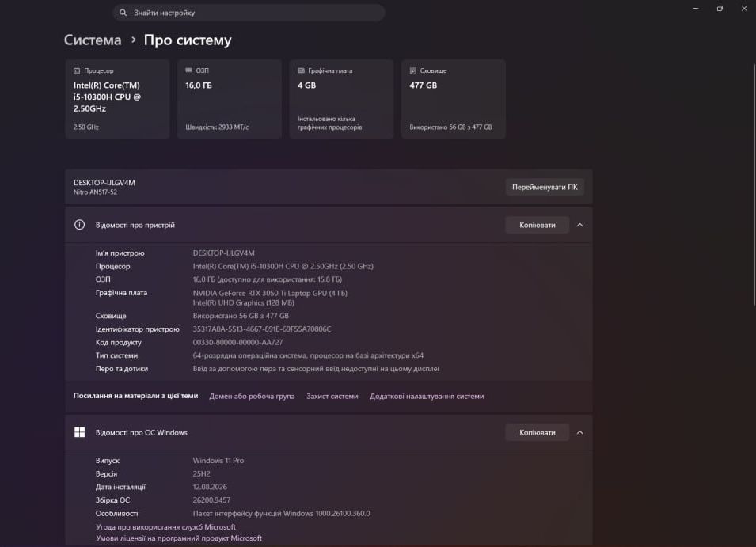
Task: Open 'Домен або робоча група' link
Action: 252,396
